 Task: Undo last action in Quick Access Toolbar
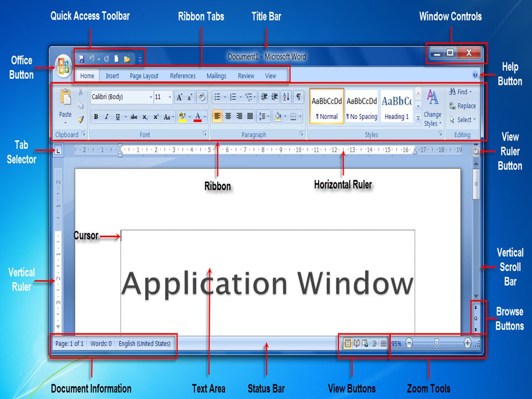pos(91,59)
